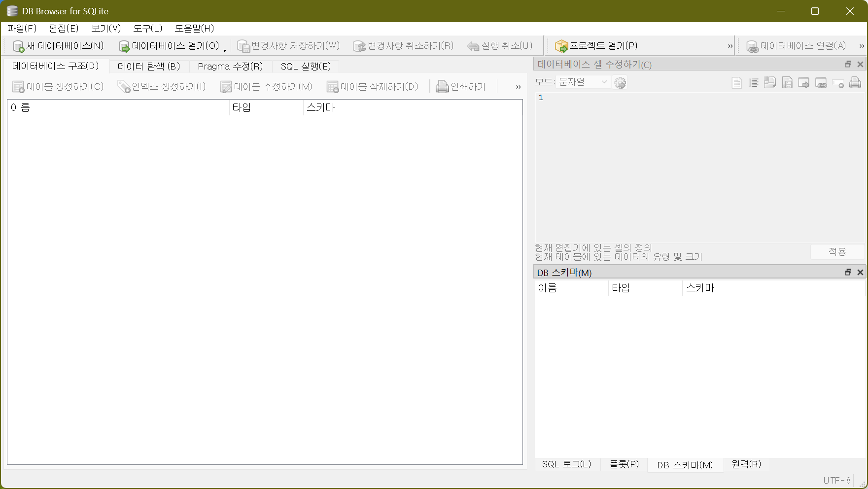Close the 데이터베이스 셀 수정하기 panel

coord(860,64)
